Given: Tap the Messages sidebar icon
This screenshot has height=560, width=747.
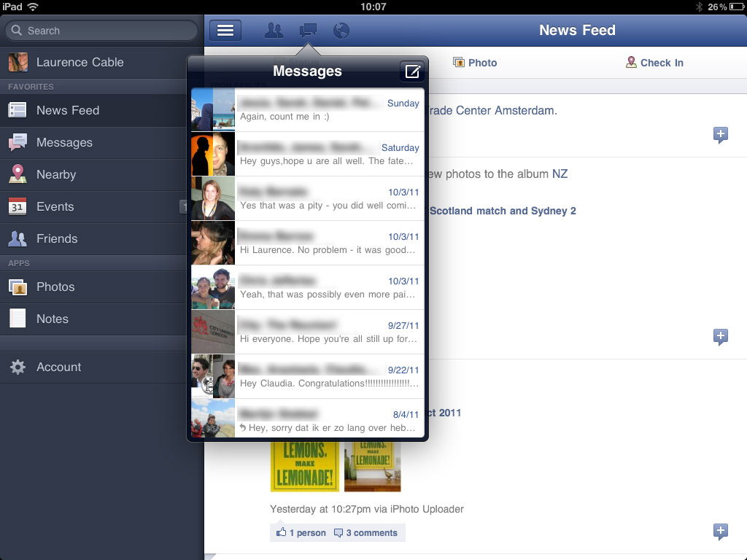Looking at the screenshot, I should click(x=18, y=142).
